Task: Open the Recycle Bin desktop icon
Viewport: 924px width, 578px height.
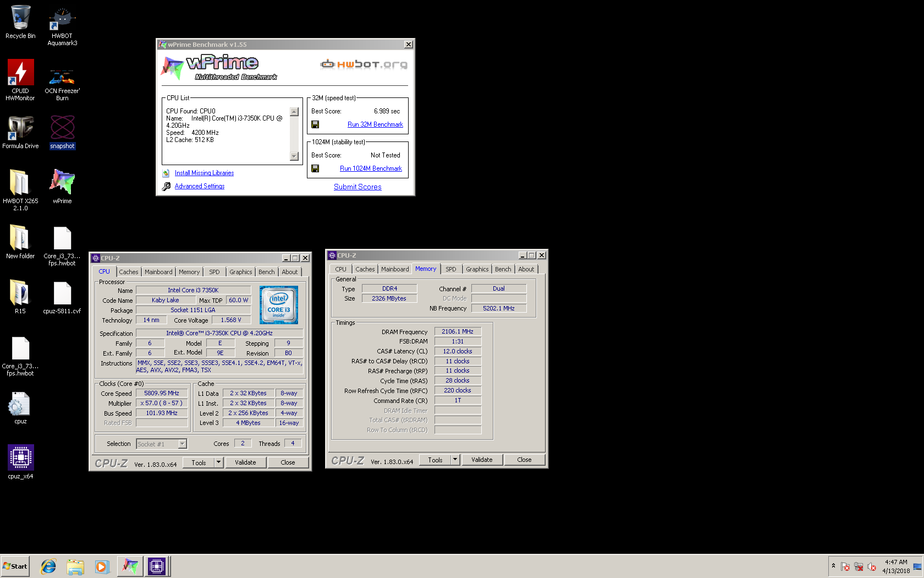Action: point(20,22)
